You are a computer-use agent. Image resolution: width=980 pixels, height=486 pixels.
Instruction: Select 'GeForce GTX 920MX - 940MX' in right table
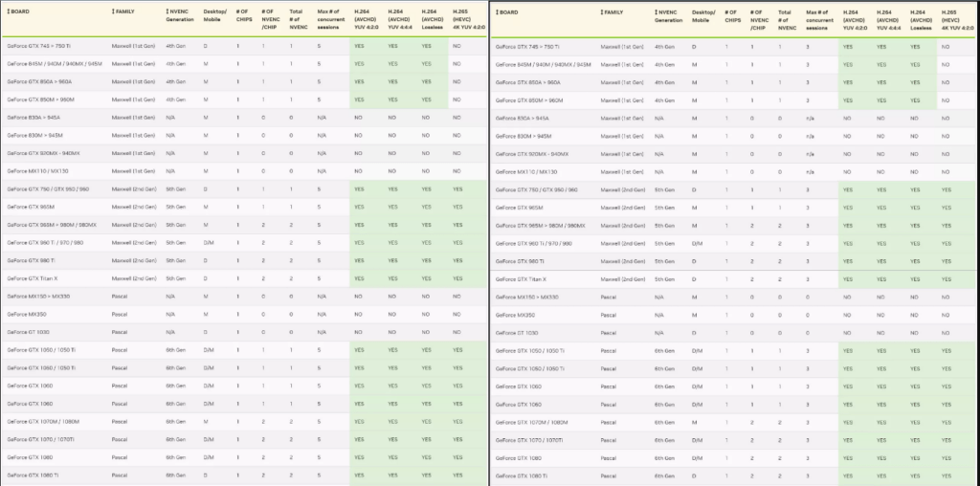532,154
